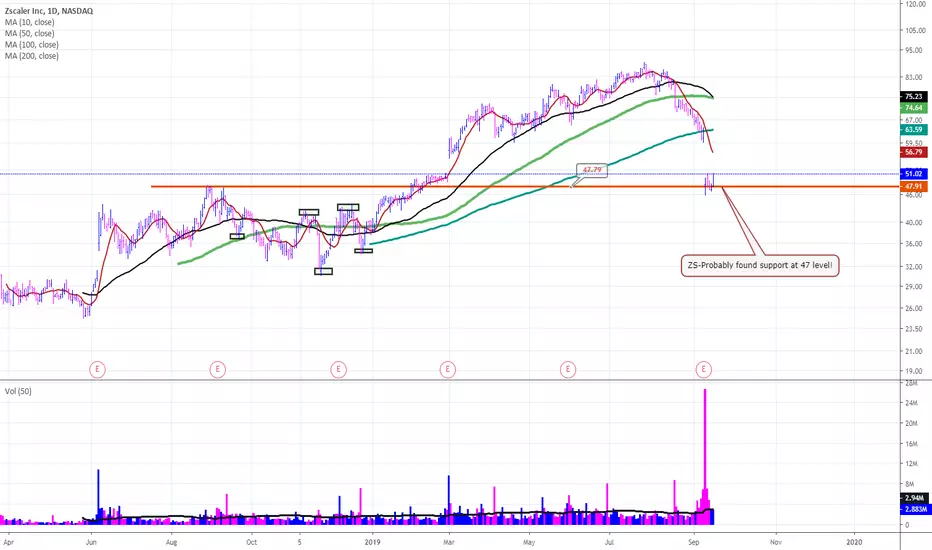Click the 8M volume scale value

coord(910,484)
